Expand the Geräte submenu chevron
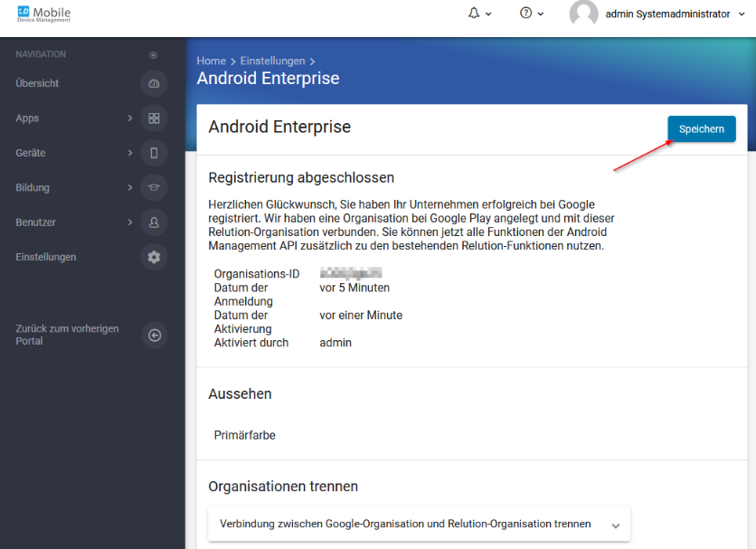Screen dimensions: 756x549 tap(129, 153)
